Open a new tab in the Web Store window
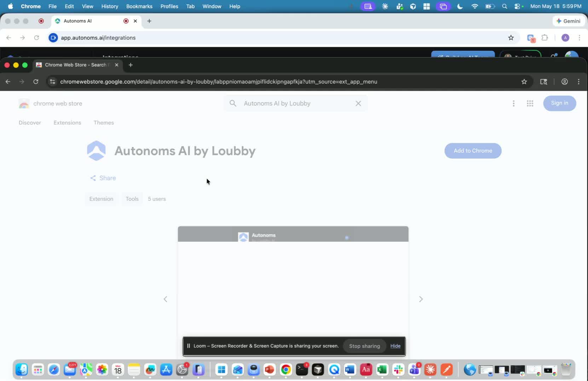The width and height of the screenshot is (588, 381). click(x=131, y=65)
